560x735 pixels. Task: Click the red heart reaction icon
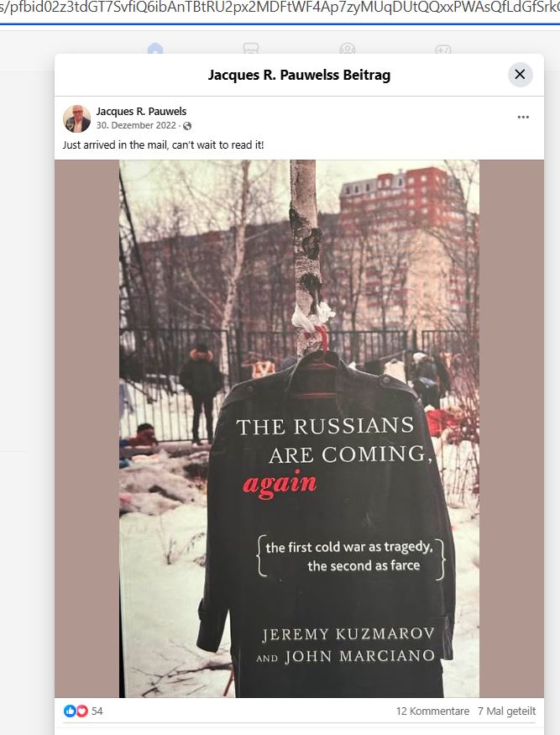click(x=82, y=711)
